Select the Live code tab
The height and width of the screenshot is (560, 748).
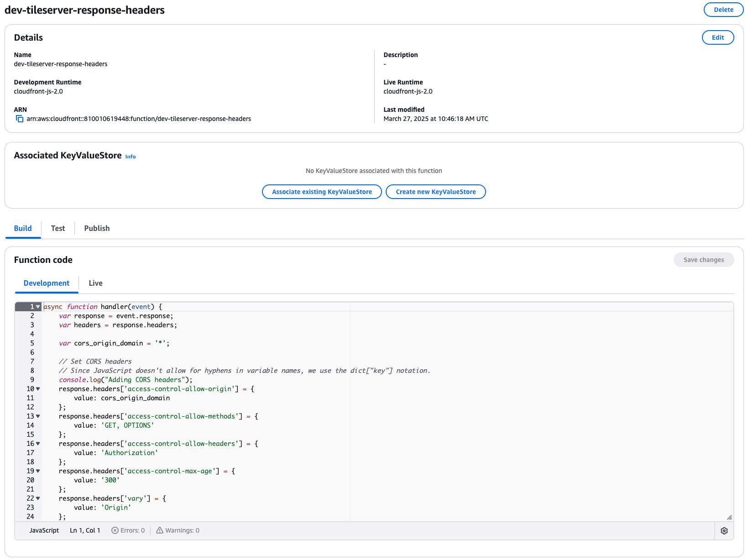coord(95,283)
